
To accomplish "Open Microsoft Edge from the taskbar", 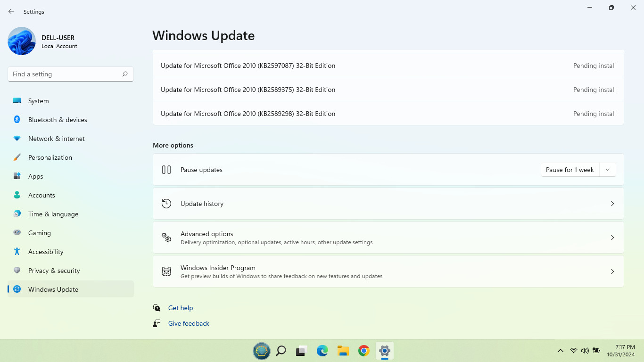I will [x=322, y=351].
